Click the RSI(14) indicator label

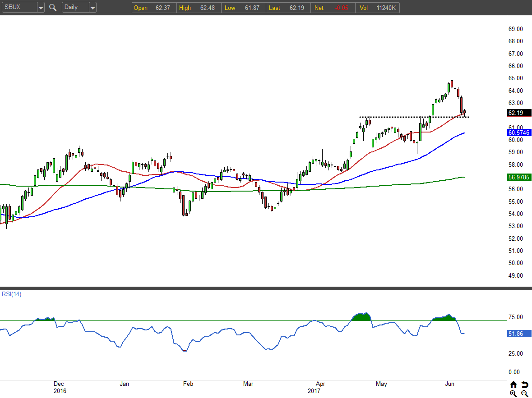(11, 294)
